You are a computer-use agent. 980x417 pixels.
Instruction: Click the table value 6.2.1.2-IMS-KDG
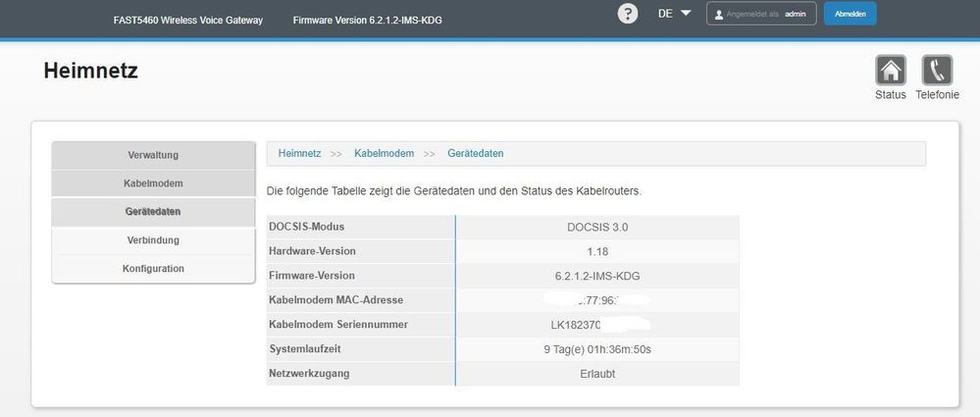597,277
